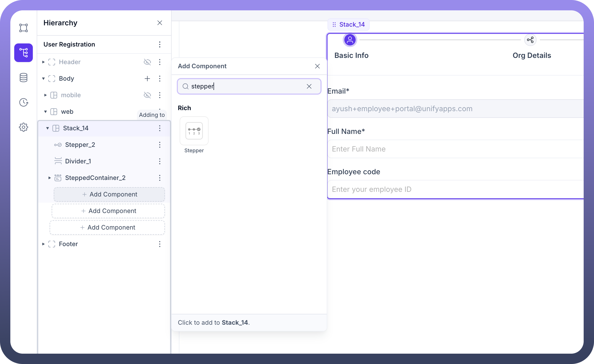
Task: Expand the SteppedContainer_2 node
Action: [x=50, y=178]
